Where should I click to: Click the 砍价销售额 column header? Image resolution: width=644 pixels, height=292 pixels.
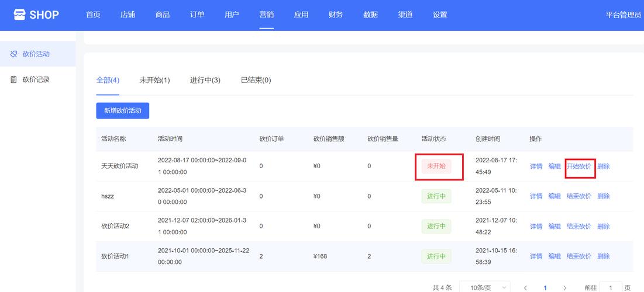tap(329, 139)
